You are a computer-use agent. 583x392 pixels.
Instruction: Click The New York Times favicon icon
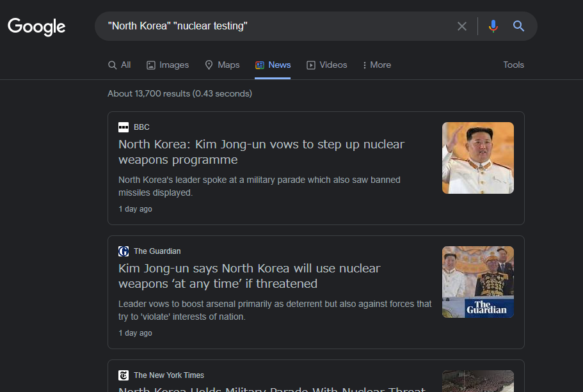click(x=124, y=375)
